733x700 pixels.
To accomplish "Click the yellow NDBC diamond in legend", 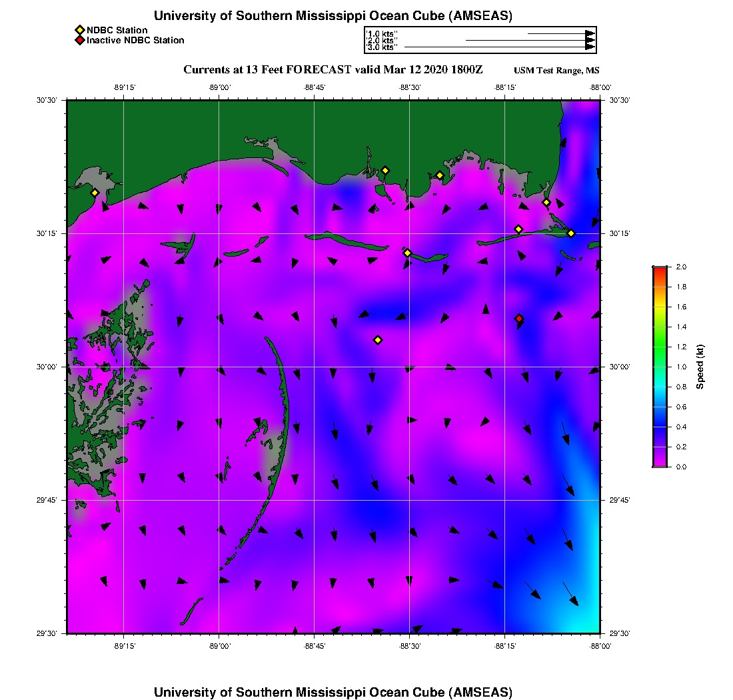I will pos(79,30).
